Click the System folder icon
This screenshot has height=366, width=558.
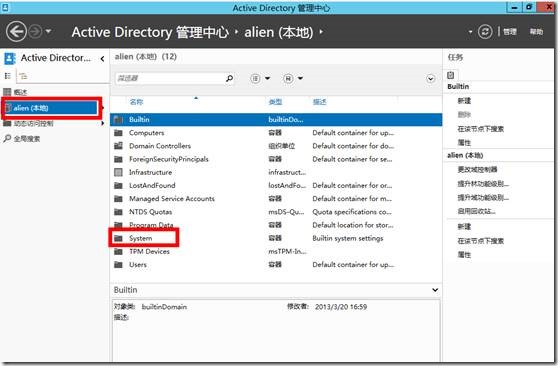(x=118, y=238)
